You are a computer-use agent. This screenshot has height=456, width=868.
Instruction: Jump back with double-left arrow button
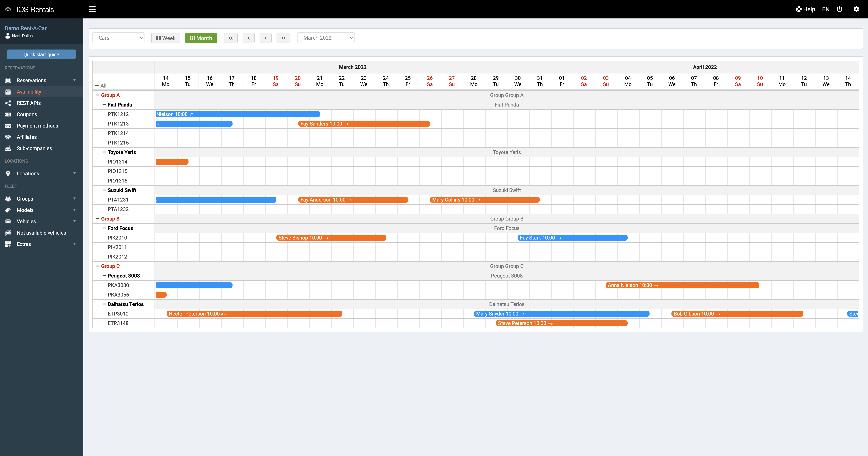point(231,38)
